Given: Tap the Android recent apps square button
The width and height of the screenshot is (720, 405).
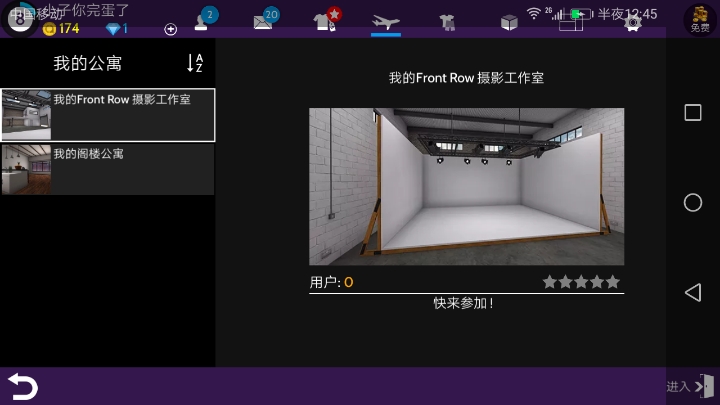Looking at the screenshot, I should click(692, 113).
